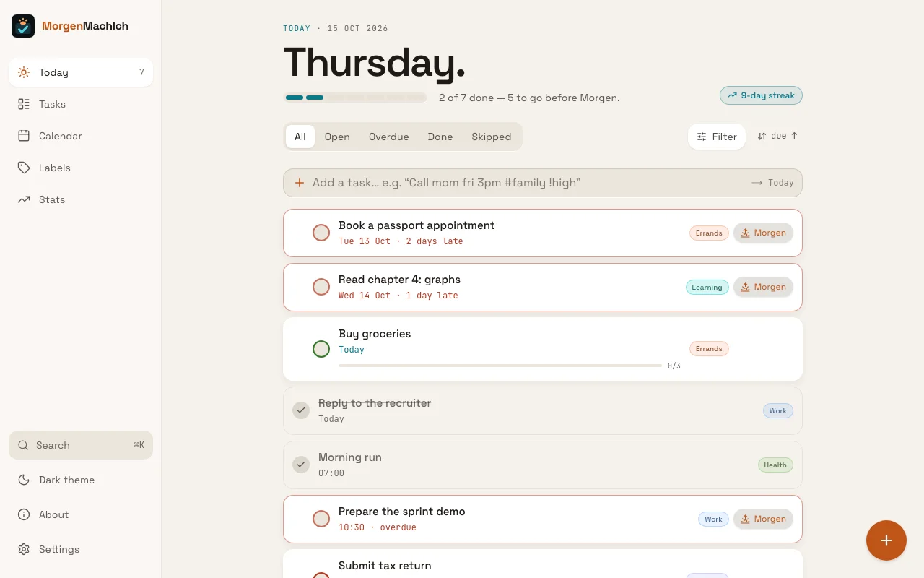Open the Settings gear icon
The image size is (924, 578).
[24, 549]
